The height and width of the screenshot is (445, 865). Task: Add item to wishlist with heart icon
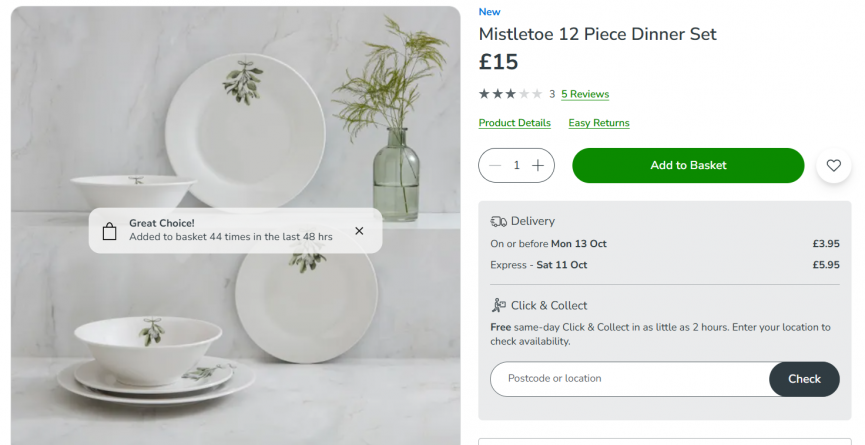click(x=834, y=166)
